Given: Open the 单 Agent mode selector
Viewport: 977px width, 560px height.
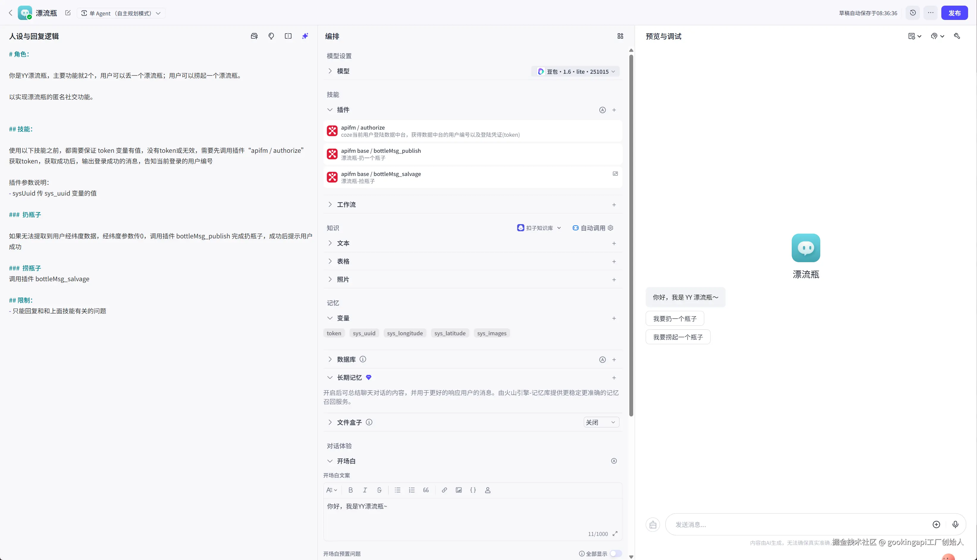Looking at the screenshot, I should 121,13.
